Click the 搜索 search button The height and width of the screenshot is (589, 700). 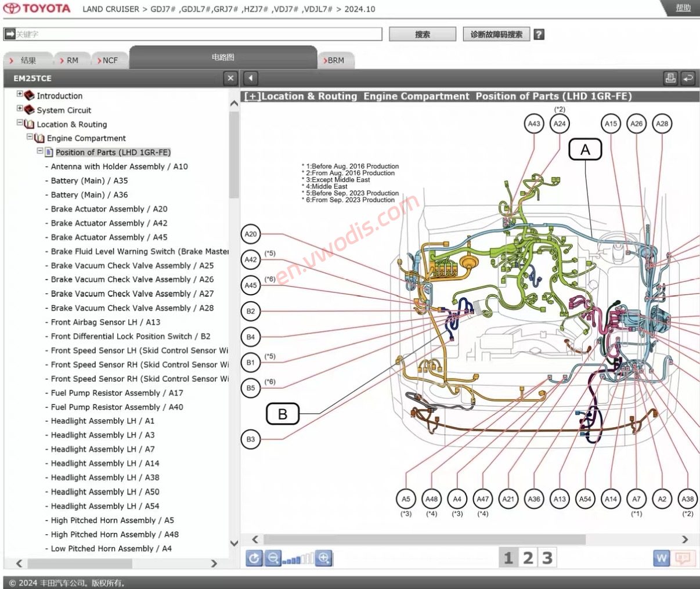click(x=423, y=34)
